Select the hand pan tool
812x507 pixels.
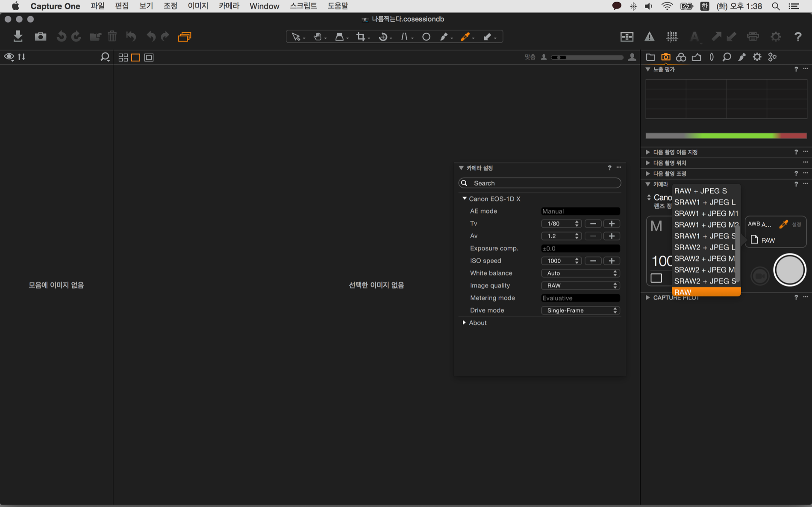tap(318, 37)
